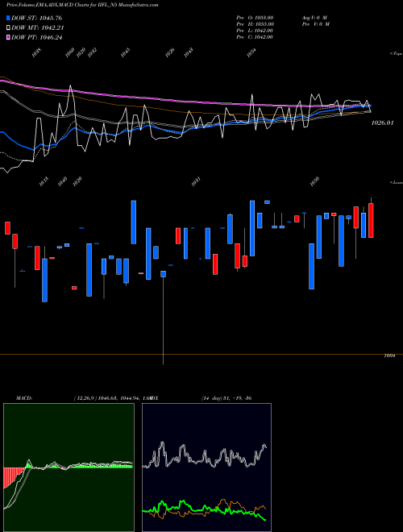Click the 1054 tops label
The width and height of the screenshot is (403, 532).
pyautogui.click(x=251, y=53)
